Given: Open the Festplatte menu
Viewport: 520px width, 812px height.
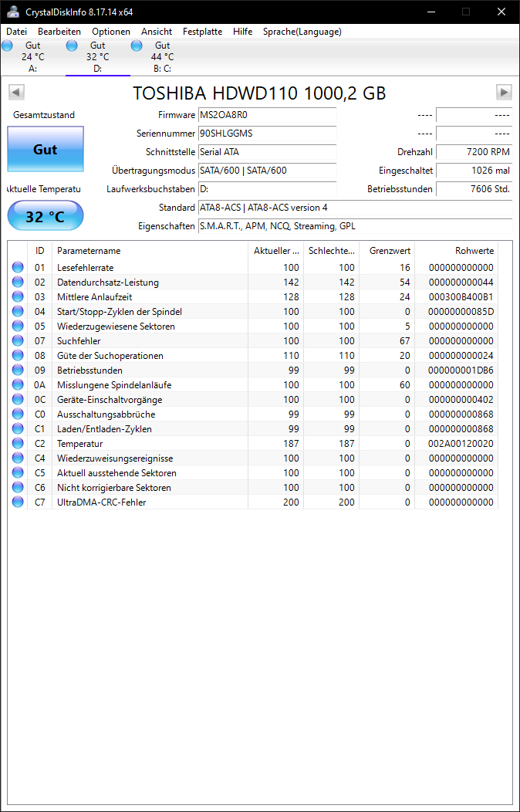Looking at the screenshot, I should pyautogui.click(x=202, y=32).
